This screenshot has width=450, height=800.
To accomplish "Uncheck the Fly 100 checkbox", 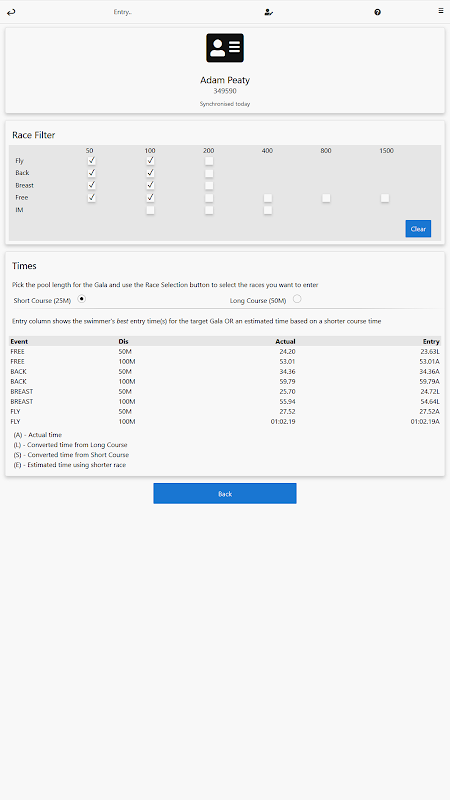I will click(150, 161).
